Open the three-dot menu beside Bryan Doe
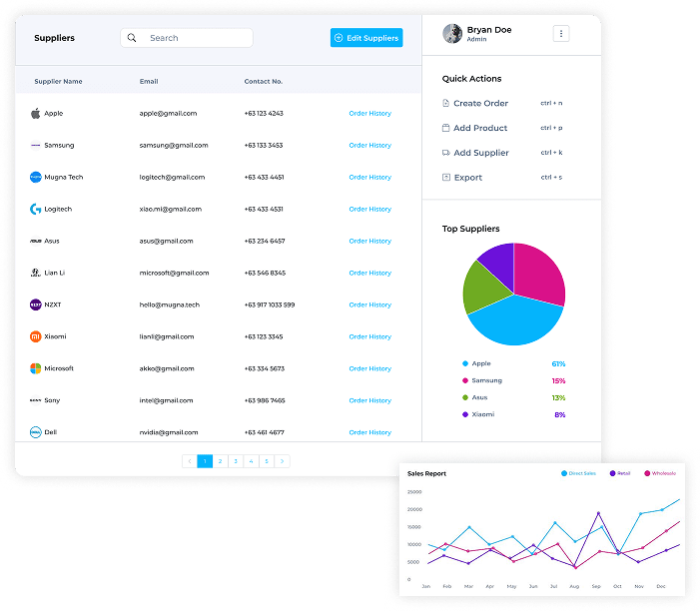The image size is (700, 611). tap(561, 34)
